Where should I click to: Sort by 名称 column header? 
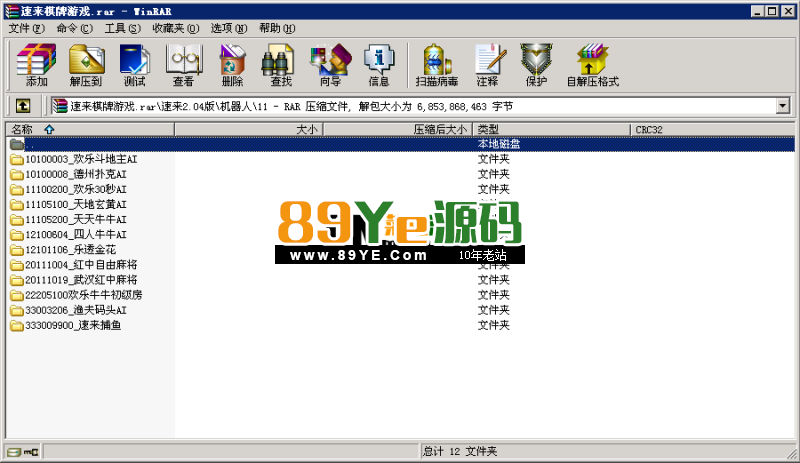click(90, 130)
